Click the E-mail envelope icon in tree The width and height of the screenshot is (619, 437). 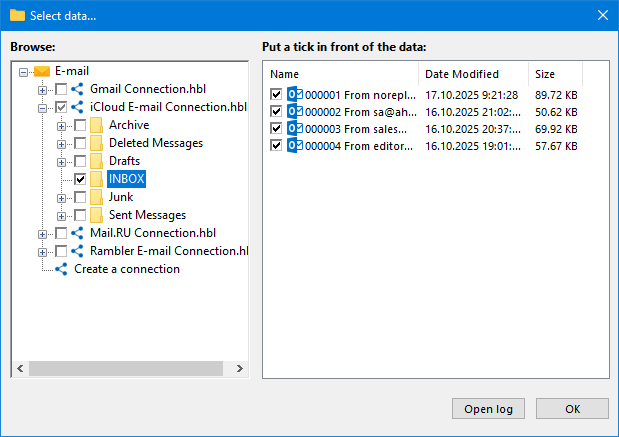coord(42,71)
